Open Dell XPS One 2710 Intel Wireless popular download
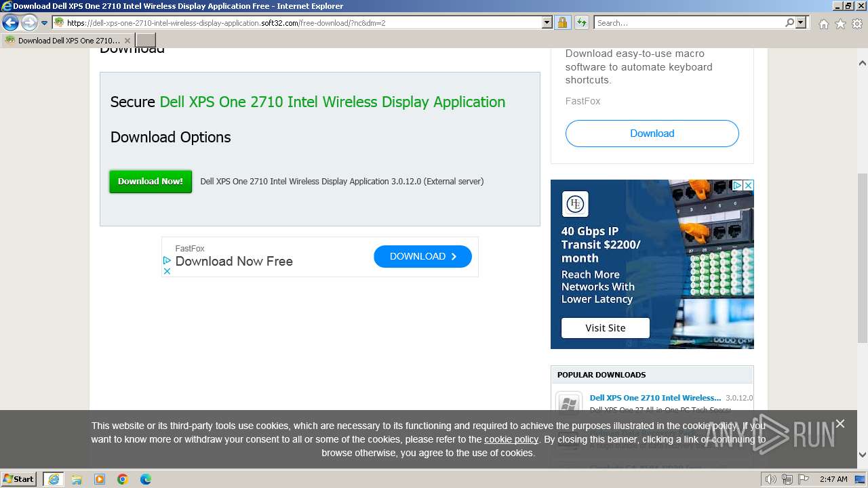Screen dimensions: 868x488 point(655,398)
